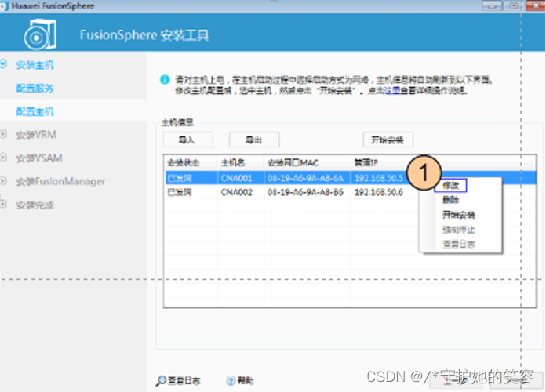Open the 这里 link for detailed instructions
This screenshot has height=392, width=546.
pyautogui.click(x=392, y=91)
